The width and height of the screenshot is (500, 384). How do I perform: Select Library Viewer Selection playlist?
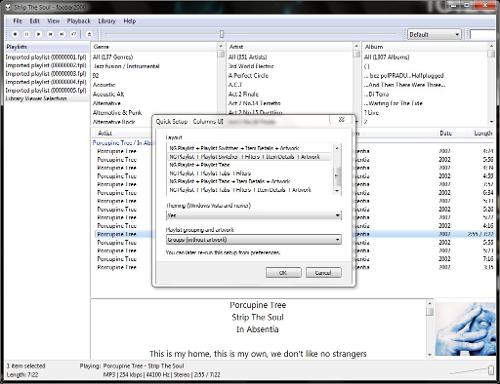[x=46, y=98]
